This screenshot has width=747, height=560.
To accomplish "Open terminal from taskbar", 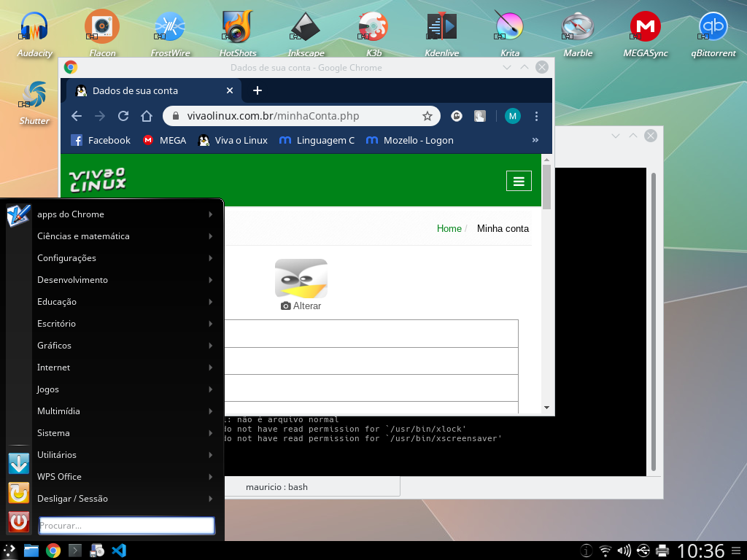I will point(75,551).
